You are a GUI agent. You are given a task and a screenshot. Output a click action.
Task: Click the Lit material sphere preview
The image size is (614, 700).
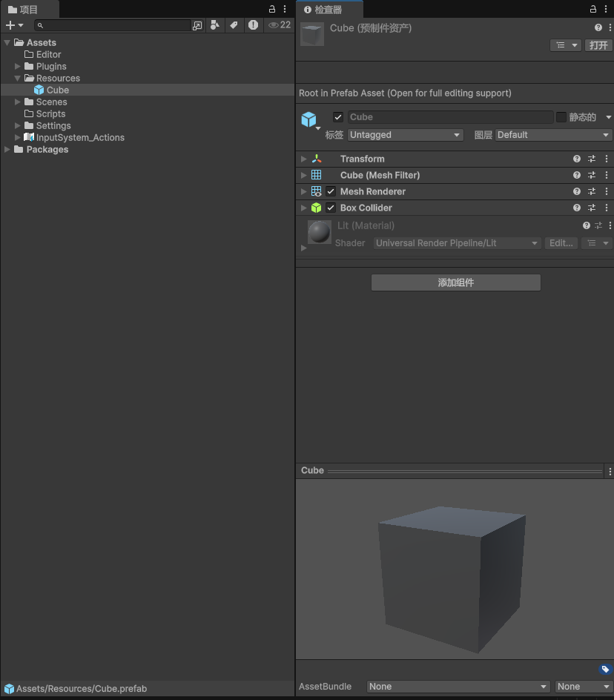click(x=319, y=231)
